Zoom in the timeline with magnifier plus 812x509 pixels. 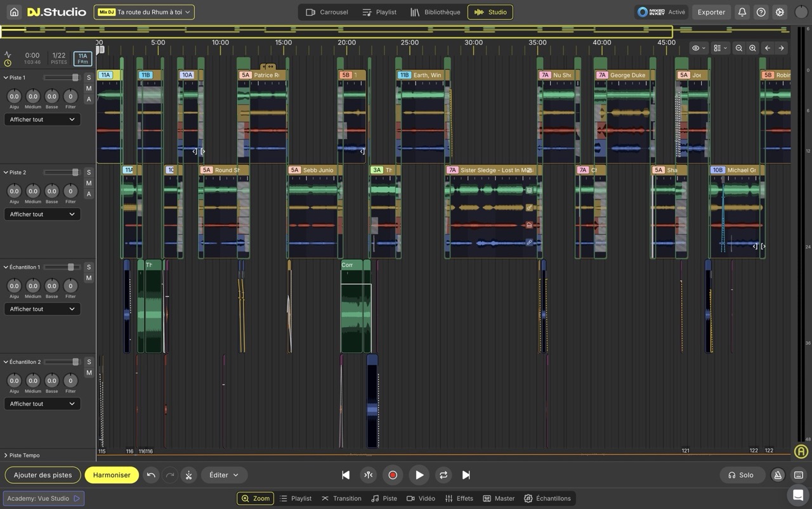(752, 48)
